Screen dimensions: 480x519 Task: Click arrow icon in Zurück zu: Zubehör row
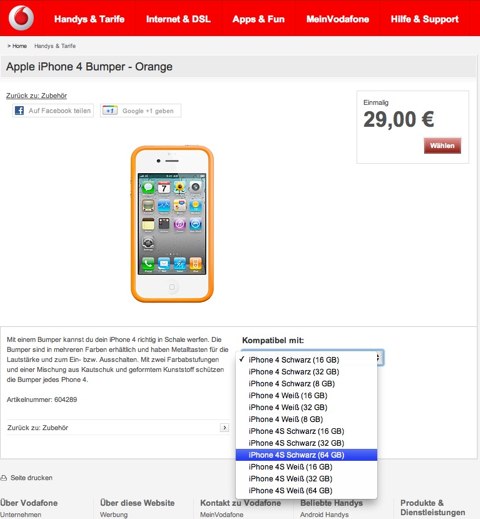click(x=224, y=428)
